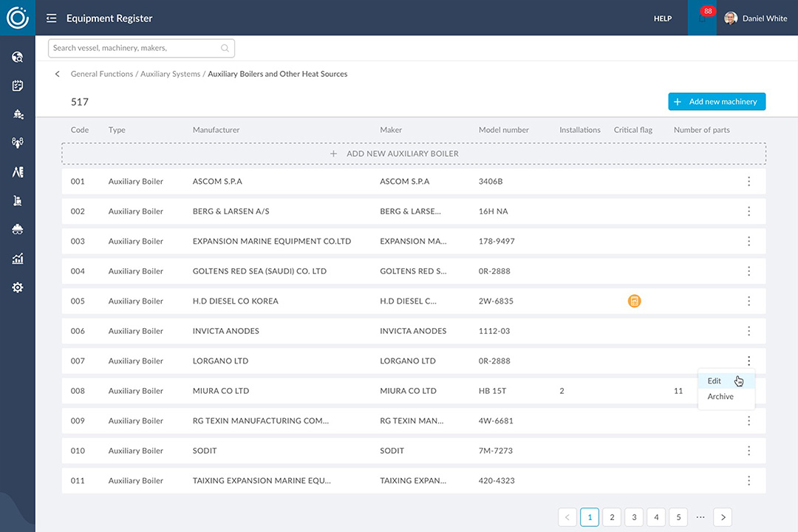Go to the Auxiliary Systems breadcrumb
This screenshot has height=532, width=798.
click(x=170, y=74)
